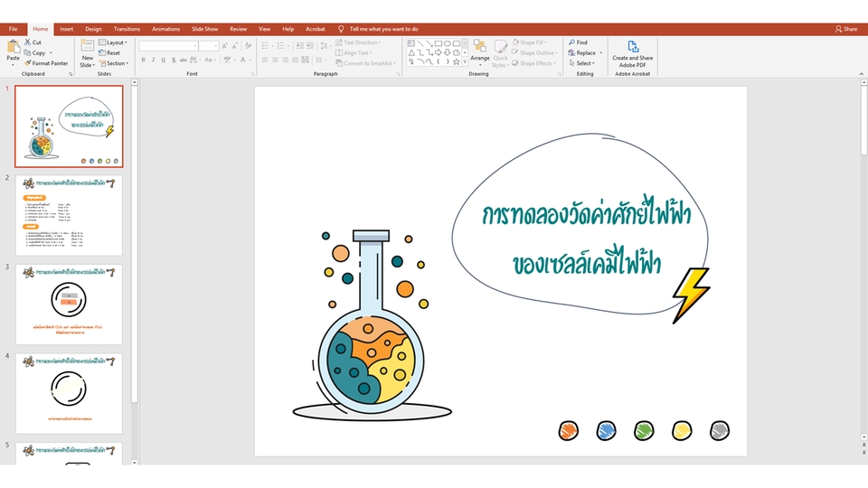The width and height of the screenshot is (868, 488).
Task: Increase the list indent level
Action: click(x=309, y=46)
